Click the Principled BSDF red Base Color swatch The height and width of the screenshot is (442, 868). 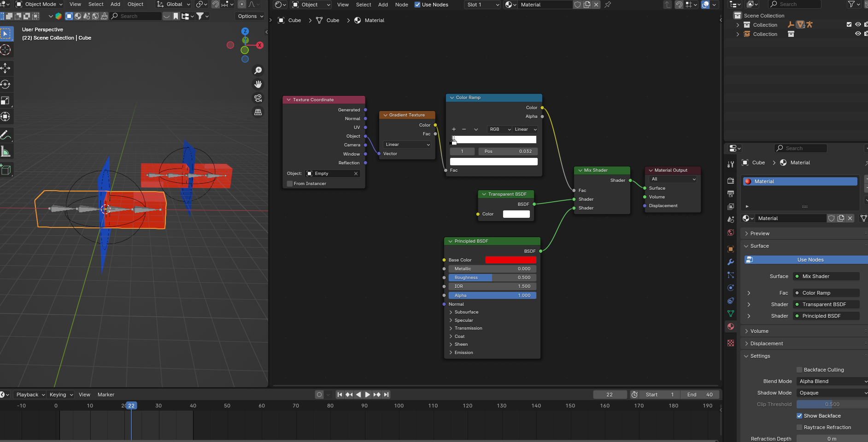click(510, 260)
